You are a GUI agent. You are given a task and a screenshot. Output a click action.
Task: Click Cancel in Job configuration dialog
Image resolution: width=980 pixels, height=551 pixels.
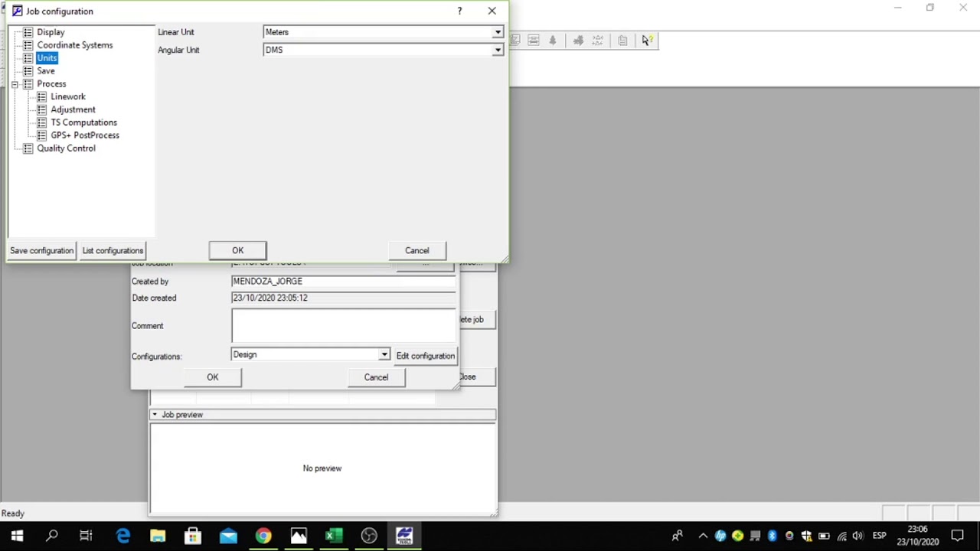point(417,250)
